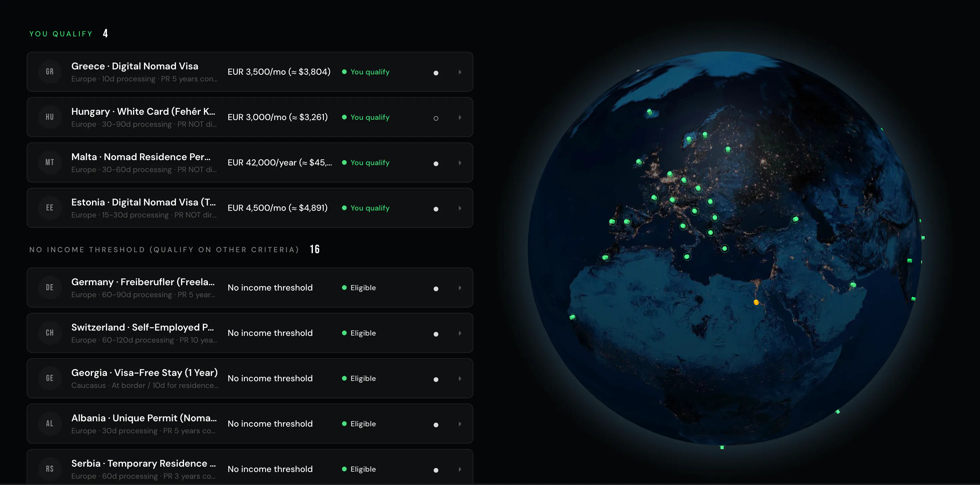This screenshot has width=980, height=485.
Task: Select the Georgia Caucasus marker on the globe
Action: pos(795,219)
